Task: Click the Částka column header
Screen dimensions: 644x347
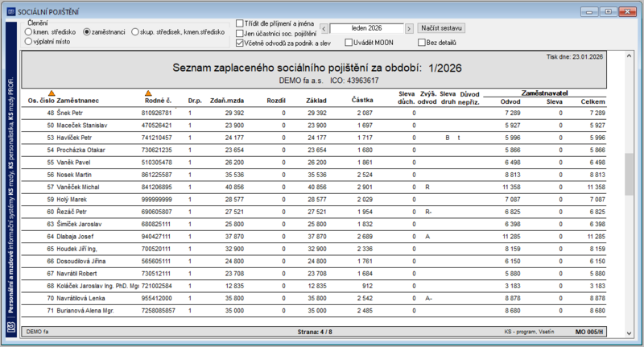Action: (x=362, y=100)
